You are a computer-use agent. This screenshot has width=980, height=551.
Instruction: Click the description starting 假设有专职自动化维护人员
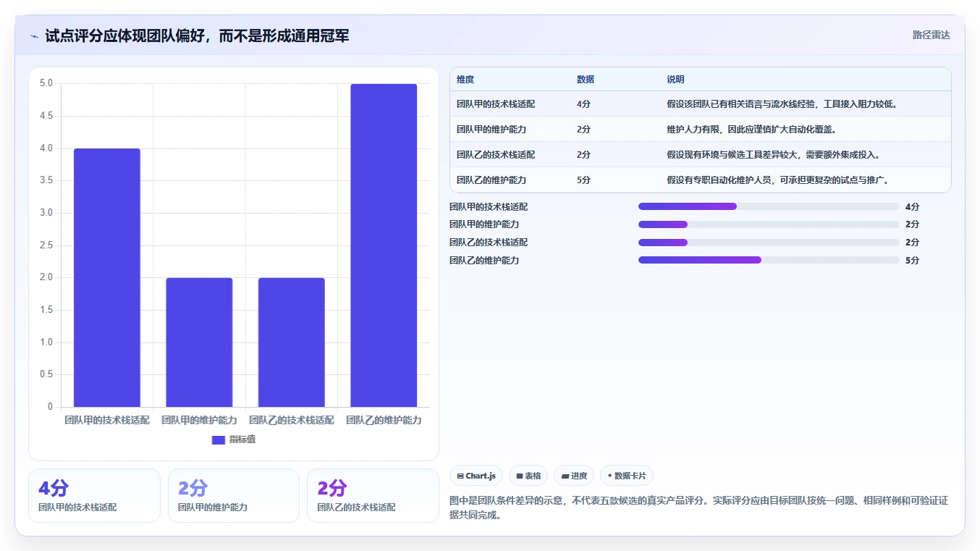pos(778,180)
